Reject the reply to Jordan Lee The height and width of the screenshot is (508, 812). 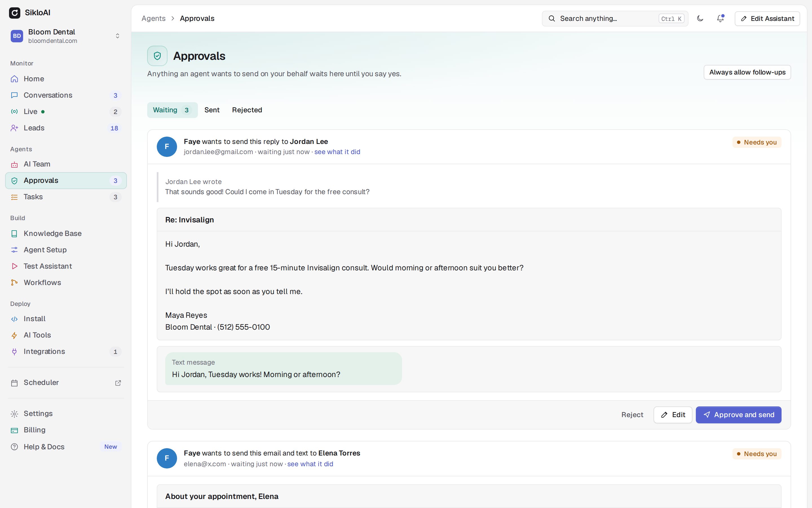coord(632,415)
